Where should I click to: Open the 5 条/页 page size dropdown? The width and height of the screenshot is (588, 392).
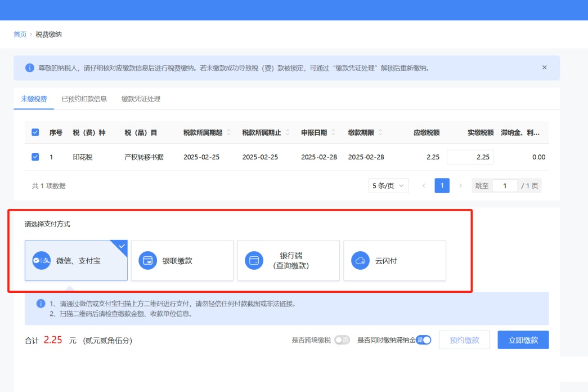click(x=389, y=186)
